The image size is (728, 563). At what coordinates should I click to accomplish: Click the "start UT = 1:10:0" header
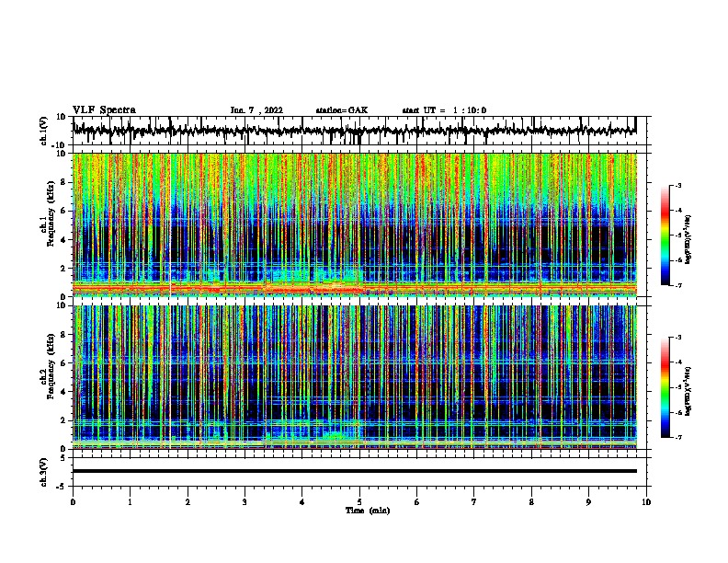click(444, 110)
